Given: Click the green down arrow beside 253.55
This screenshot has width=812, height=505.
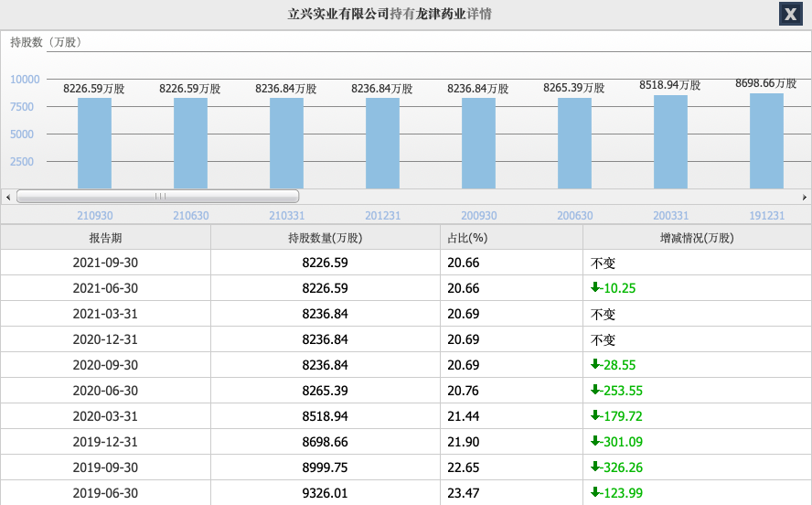Looking at the screenshot, I should pos(595,390).
